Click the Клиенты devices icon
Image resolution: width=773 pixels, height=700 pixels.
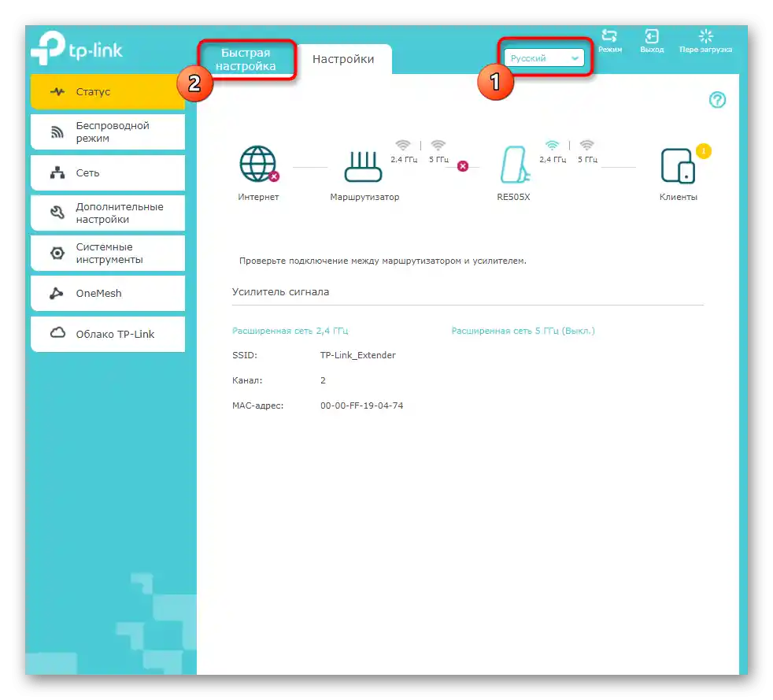678,166
